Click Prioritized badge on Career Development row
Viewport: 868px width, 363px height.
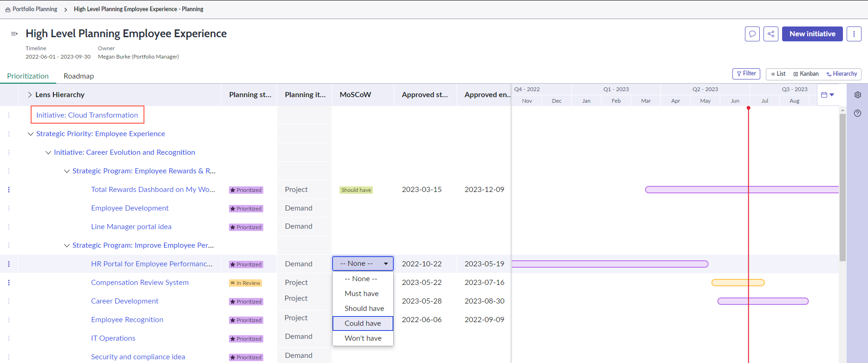coord(246,302)
